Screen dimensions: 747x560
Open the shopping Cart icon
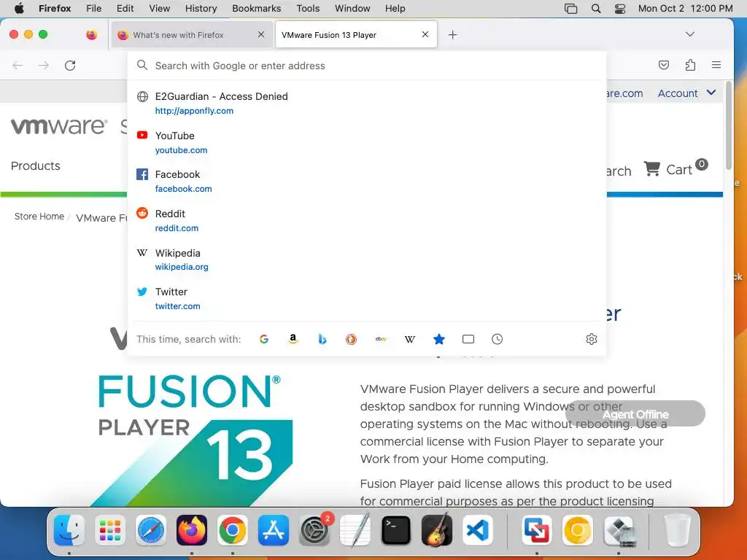pyautogui.click(x=652, y=168)
